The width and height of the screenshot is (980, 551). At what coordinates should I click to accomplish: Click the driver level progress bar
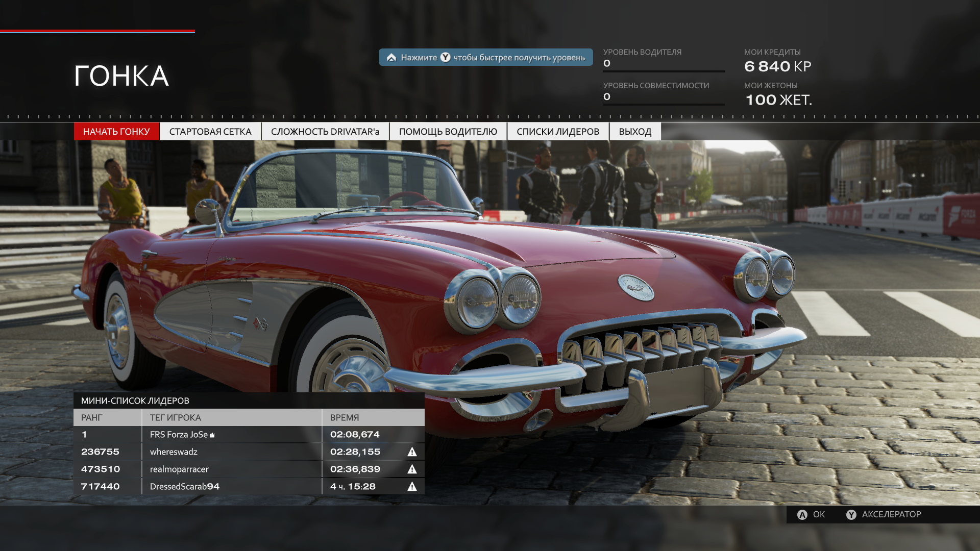click(x=664, y=71)
